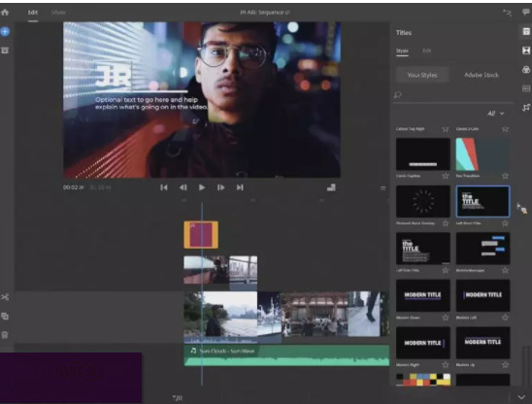Open the feedback comment icon
This screenshot has width=532, height=404.
tap(526, 13)
